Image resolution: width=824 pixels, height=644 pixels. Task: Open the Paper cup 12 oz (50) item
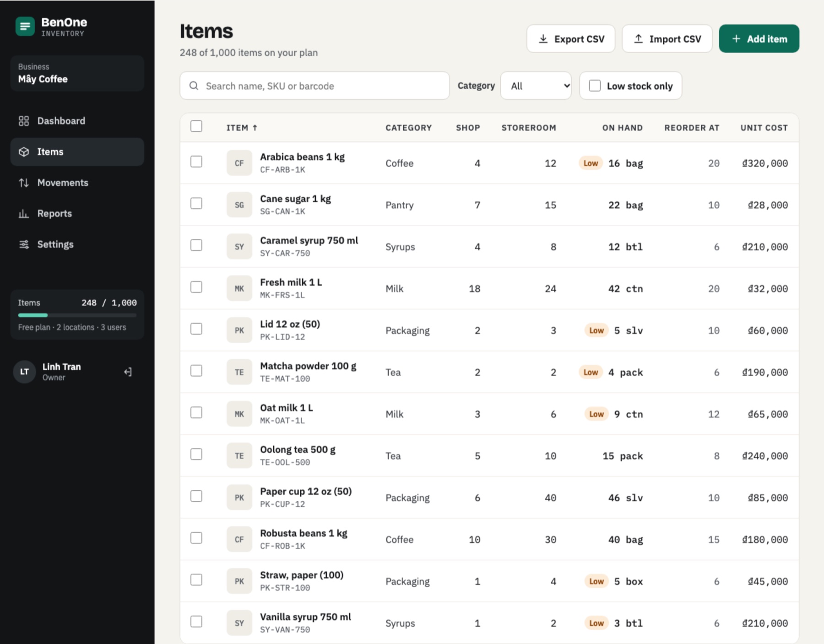point(306,492)
